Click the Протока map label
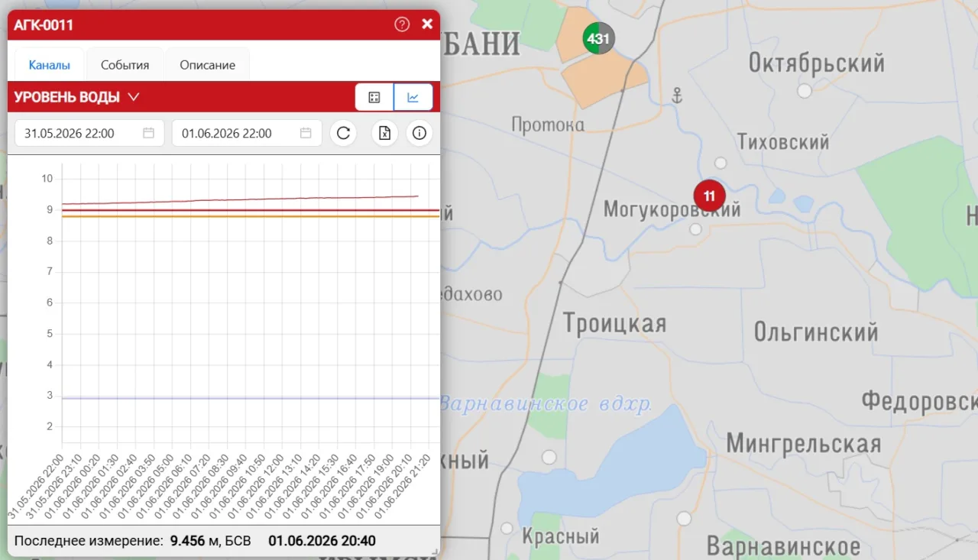 548,125
